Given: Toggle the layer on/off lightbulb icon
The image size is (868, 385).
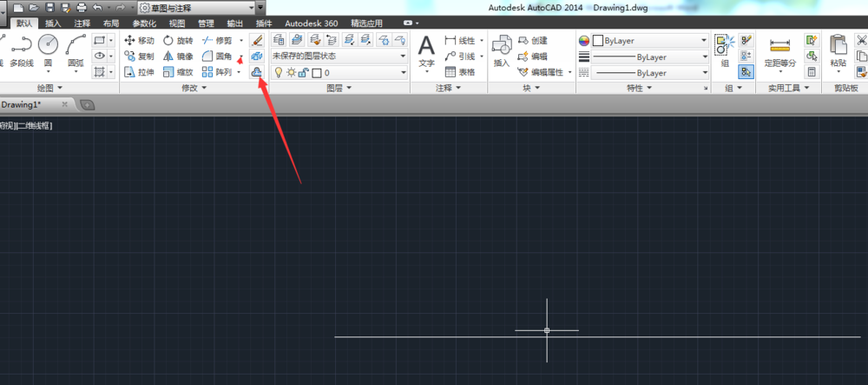Looking at the screenshot, I should pyautogui.click(x=278, y=73).
